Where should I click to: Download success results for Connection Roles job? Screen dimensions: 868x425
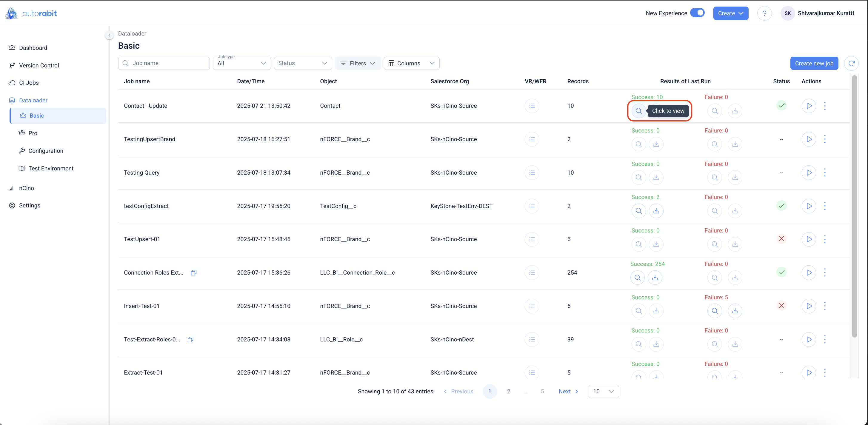[655, 277]
